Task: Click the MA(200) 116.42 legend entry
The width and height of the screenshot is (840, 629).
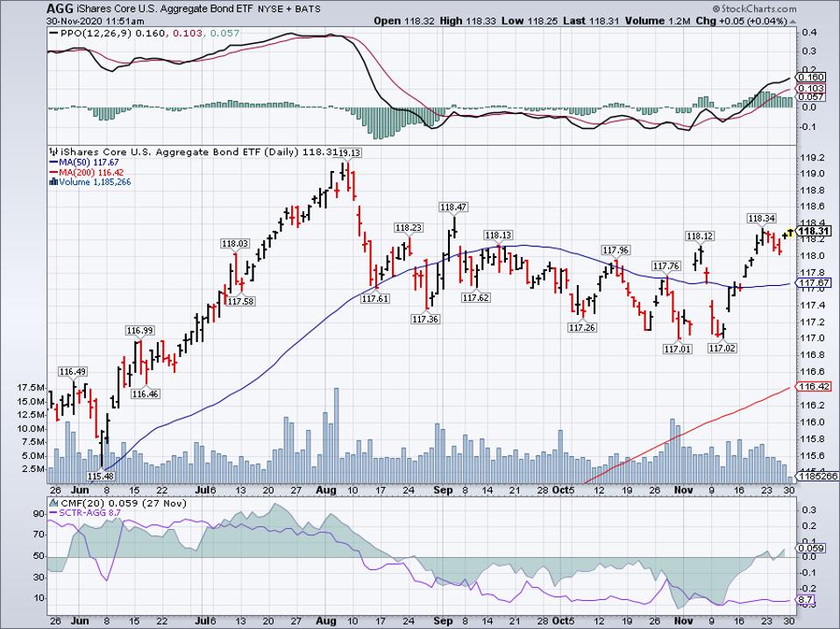Action: point(91,173)
